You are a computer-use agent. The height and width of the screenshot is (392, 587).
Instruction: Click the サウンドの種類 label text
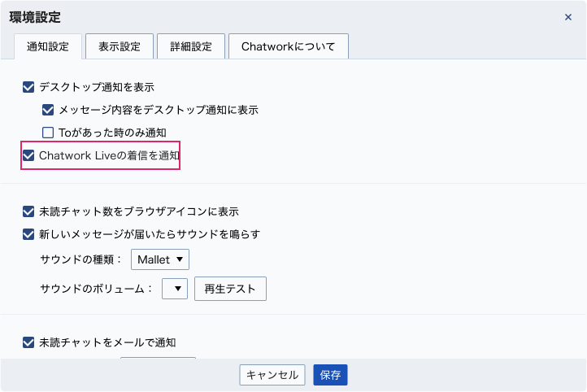pos(80,259)
